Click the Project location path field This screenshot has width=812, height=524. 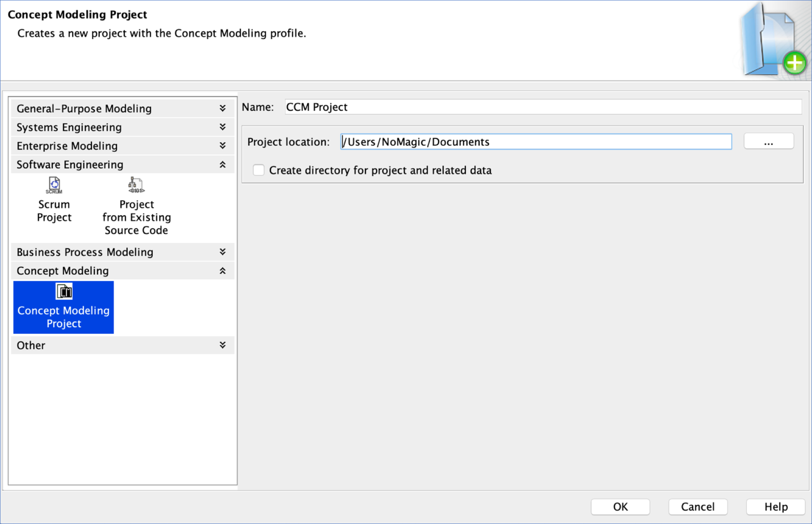pyautogui.click(x=536, y=142)
